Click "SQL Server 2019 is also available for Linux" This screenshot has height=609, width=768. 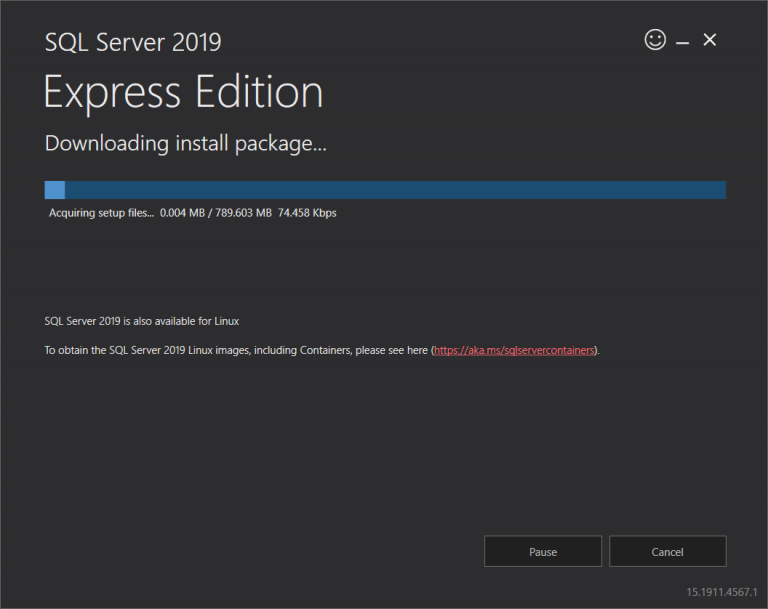[142, 321]
